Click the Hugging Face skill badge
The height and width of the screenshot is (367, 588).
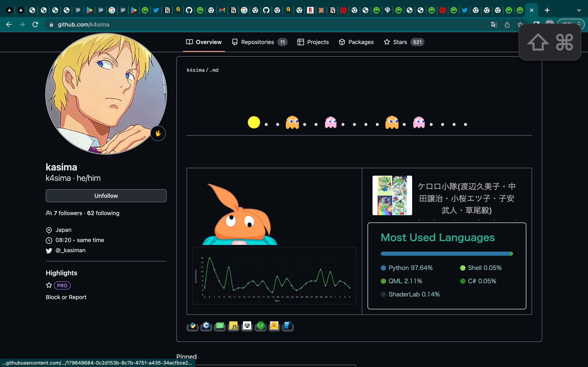(x=274, y=326)
